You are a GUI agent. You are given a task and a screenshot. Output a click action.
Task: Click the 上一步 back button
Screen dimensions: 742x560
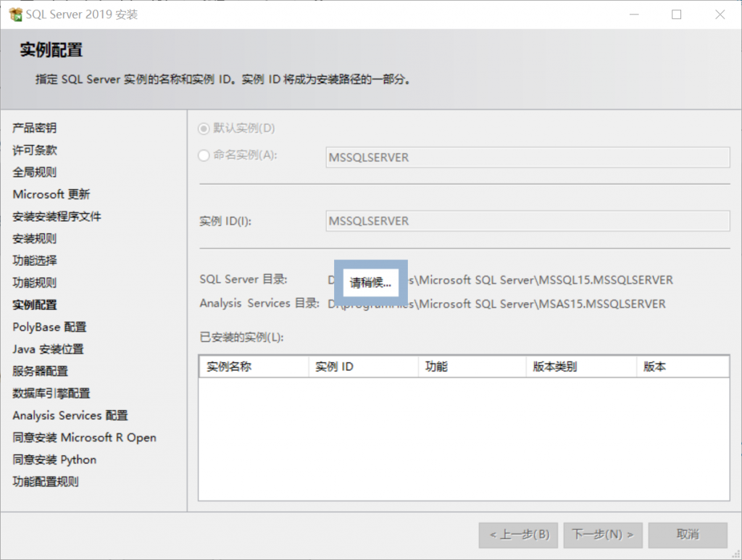tap(519, 535)
